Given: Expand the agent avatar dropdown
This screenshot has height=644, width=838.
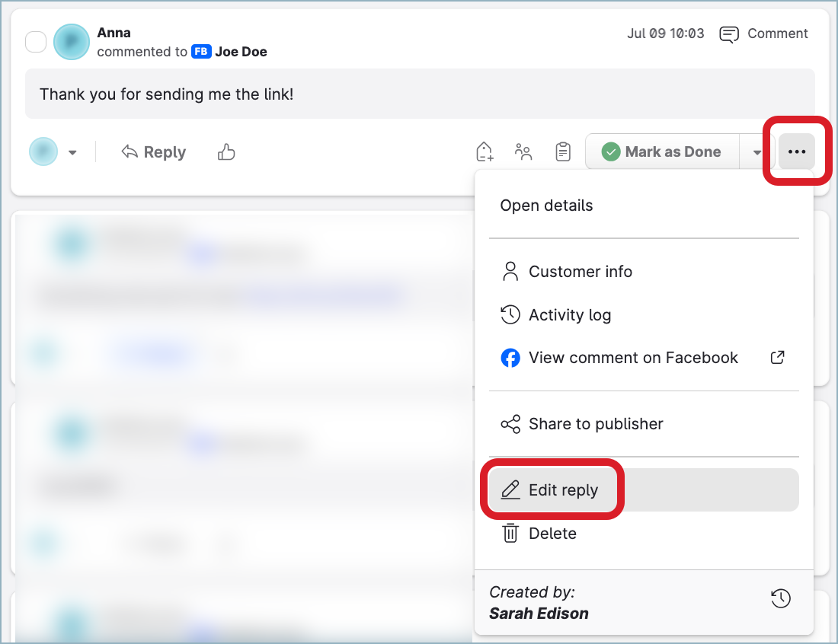Looking at the screenshot, I should click(72, 151).
